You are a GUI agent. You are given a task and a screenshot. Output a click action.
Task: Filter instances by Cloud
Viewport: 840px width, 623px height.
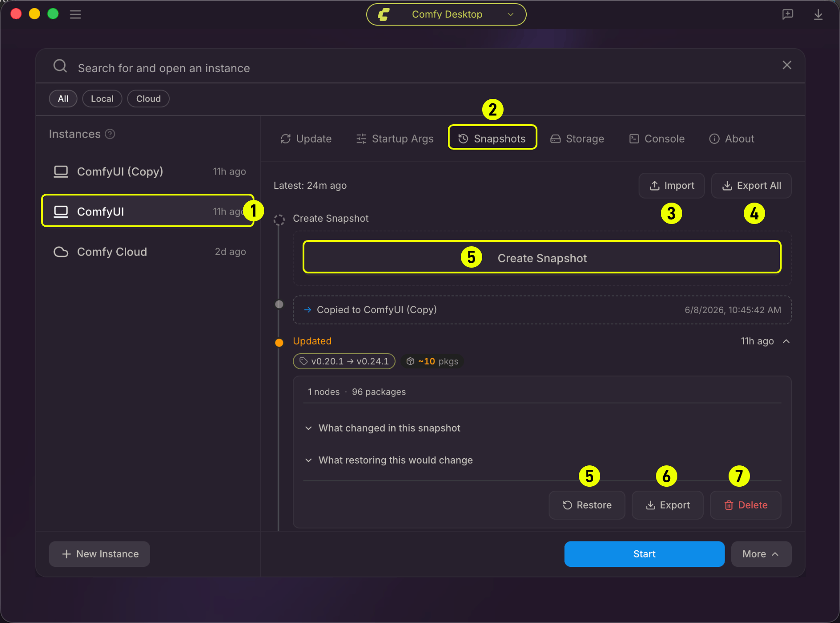pos(148,99)
